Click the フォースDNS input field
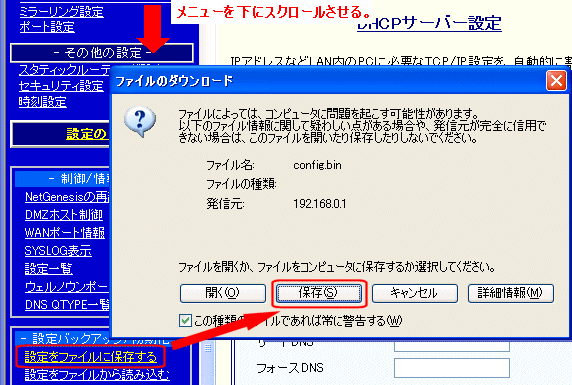The width and height of the screenshot is (572, 385). 452,368
